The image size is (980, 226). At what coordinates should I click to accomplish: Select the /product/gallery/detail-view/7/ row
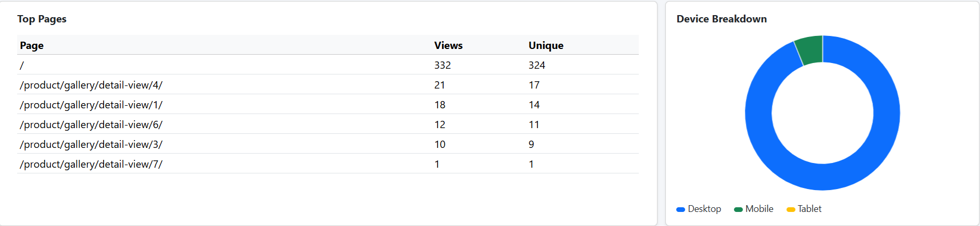[328, 164]
